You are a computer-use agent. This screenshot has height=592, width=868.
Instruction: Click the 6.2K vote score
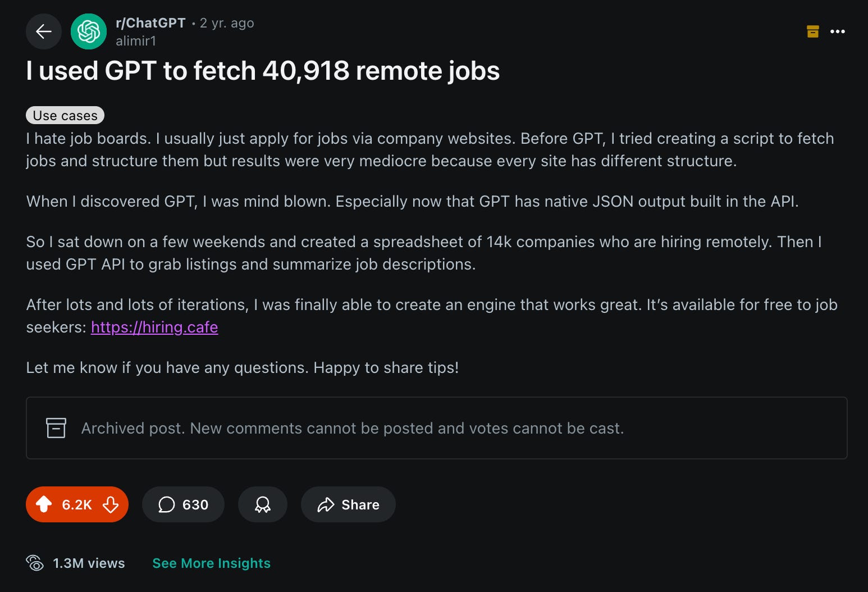tap(77, 504)
